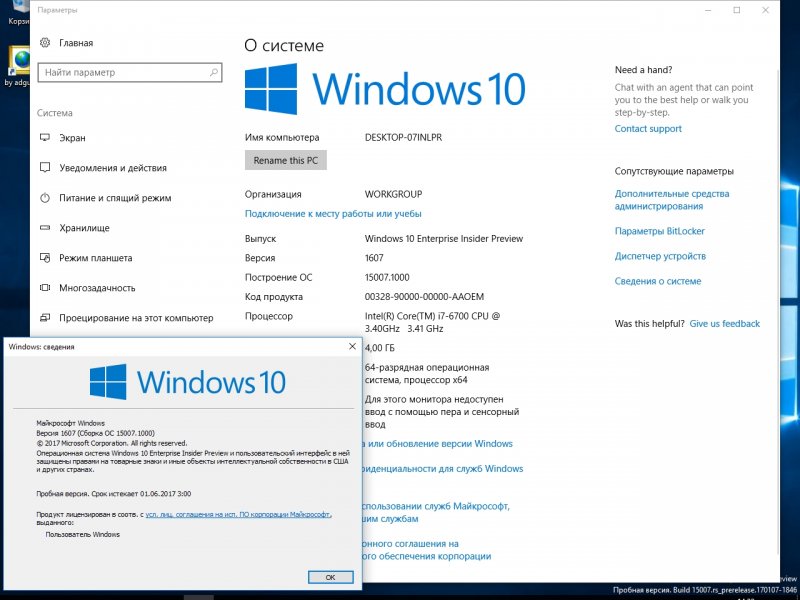Click the Windows logo in Settings About page
This screenshot has width=800, height=600.
(x=271, y=89)
